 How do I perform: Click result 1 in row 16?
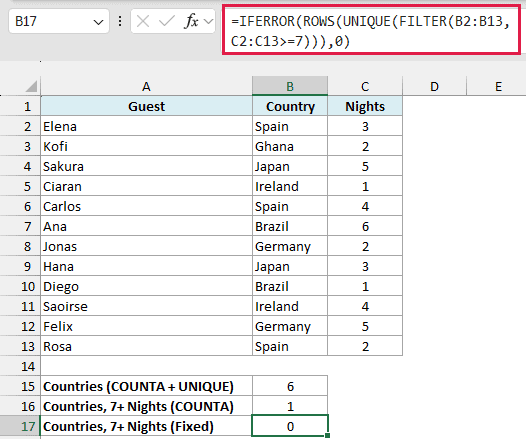pyautogui.click(x=290, y=406)
